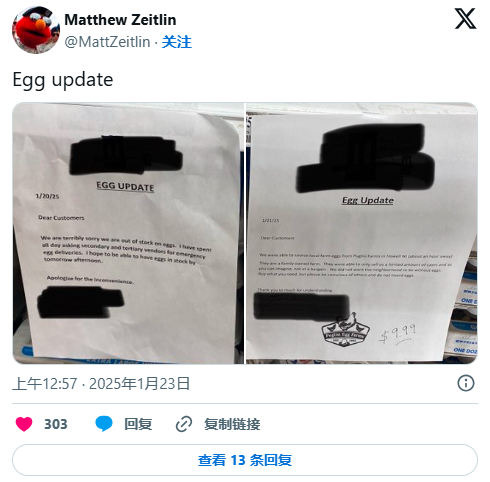
Task: Click the 303 likes count
Action: tap(56, 424)
